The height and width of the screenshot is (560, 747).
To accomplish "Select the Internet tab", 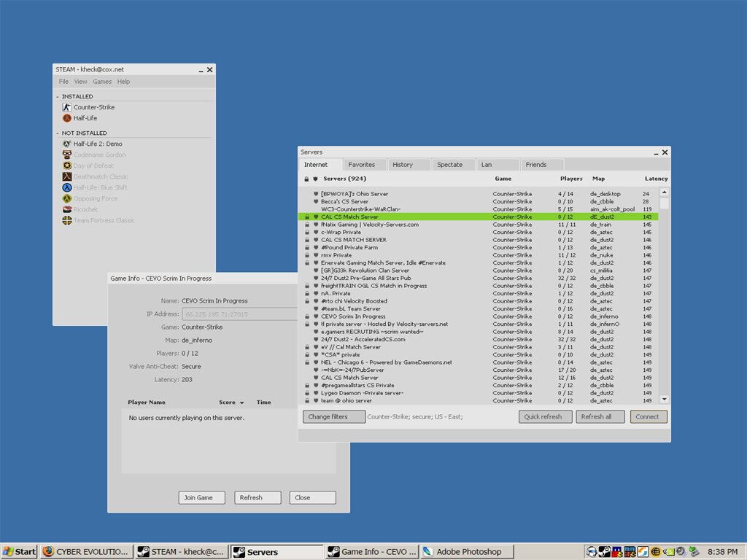I will point(321,165).
